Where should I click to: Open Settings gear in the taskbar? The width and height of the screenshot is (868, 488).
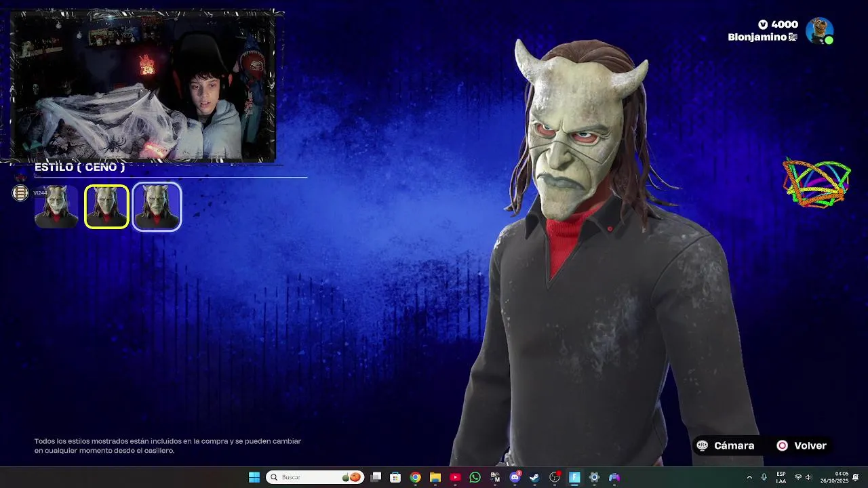click(594, 477)
